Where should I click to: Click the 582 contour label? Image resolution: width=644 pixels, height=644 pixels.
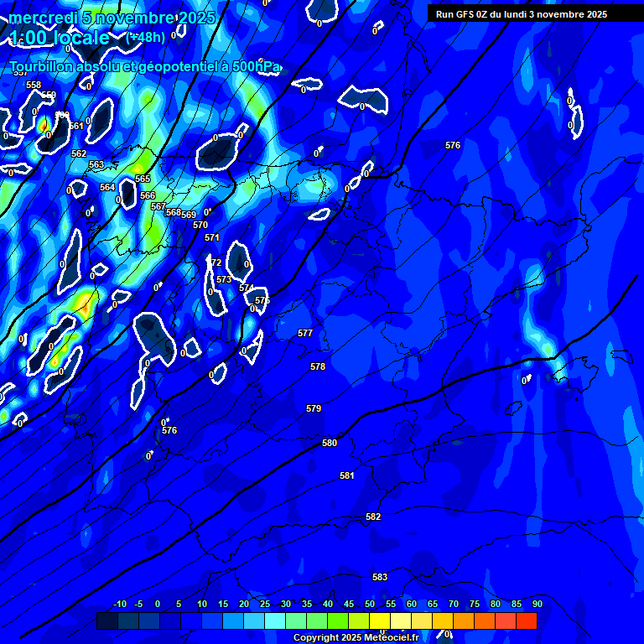[373, 517]
